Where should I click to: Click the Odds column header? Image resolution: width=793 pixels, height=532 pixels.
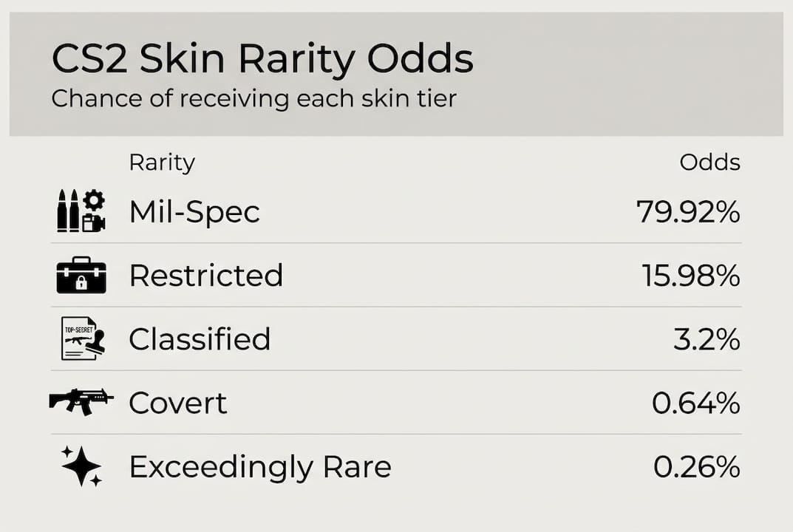(x=709, y=162)
